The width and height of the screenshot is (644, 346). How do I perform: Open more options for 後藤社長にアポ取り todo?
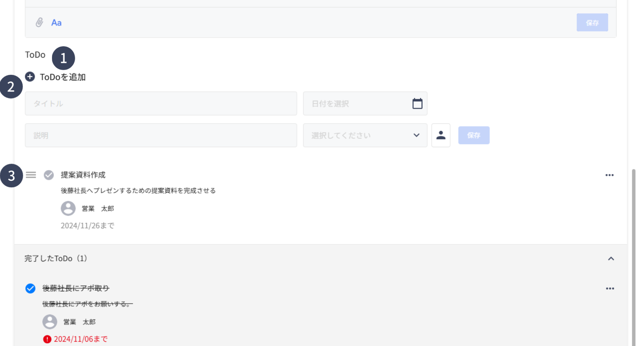[610, 288]
